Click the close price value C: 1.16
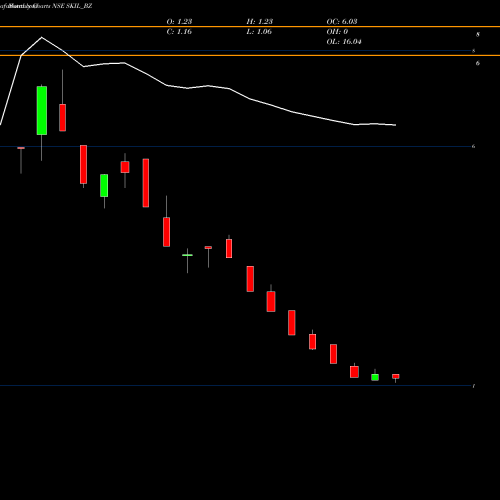The image size is (500, 500). coord(179,31)
